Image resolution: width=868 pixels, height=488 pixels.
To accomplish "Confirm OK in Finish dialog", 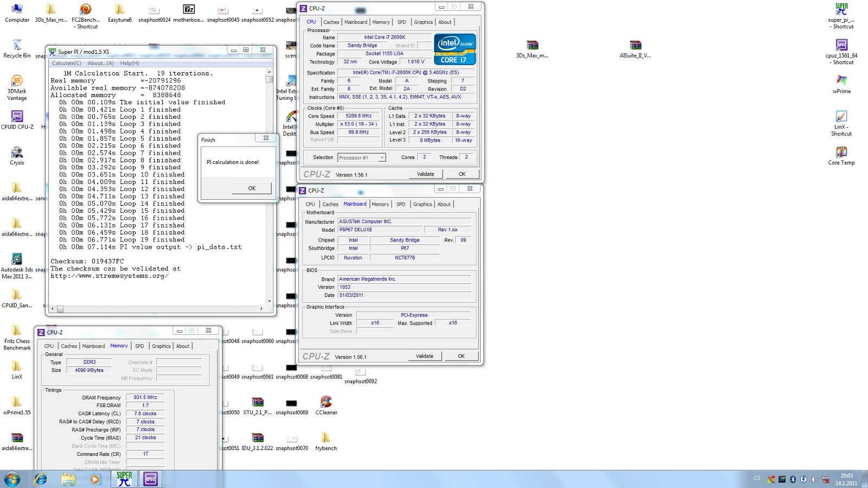I will (252, 188).
